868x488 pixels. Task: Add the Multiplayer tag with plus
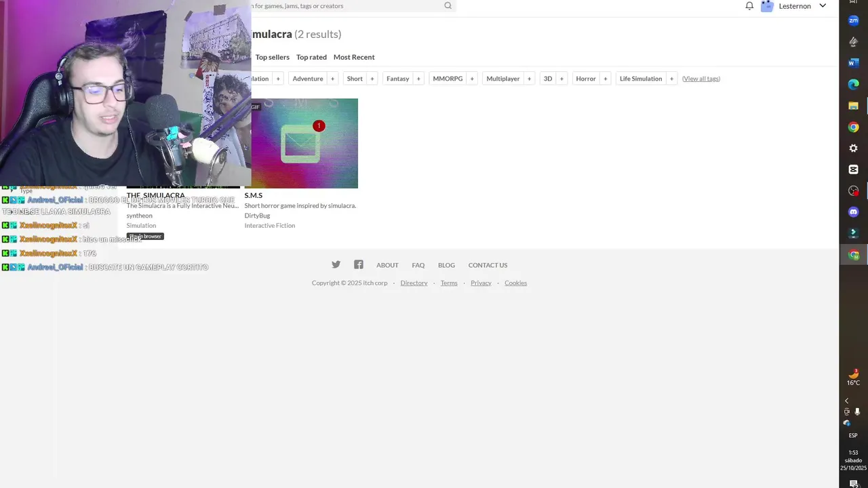[529, 79]
